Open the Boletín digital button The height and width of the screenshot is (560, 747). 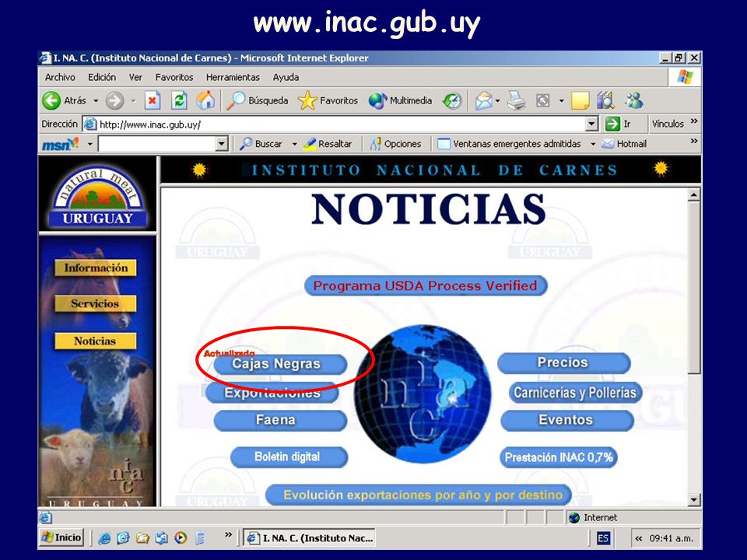tap(289, 457)
